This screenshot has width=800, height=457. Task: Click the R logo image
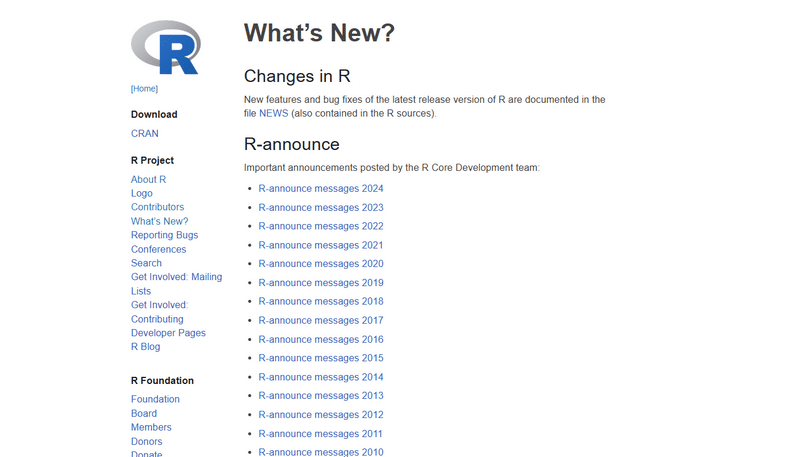pos(165,47)
